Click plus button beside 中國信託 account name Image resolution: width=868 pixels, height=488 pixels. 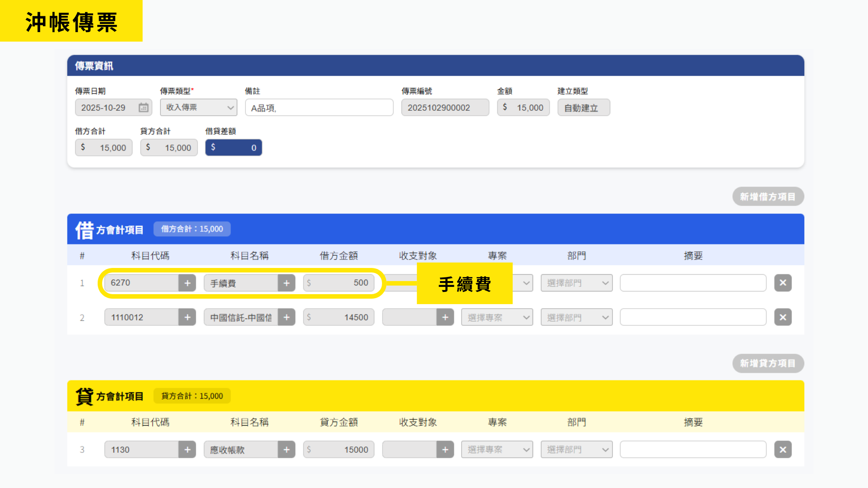click(286, 317)
